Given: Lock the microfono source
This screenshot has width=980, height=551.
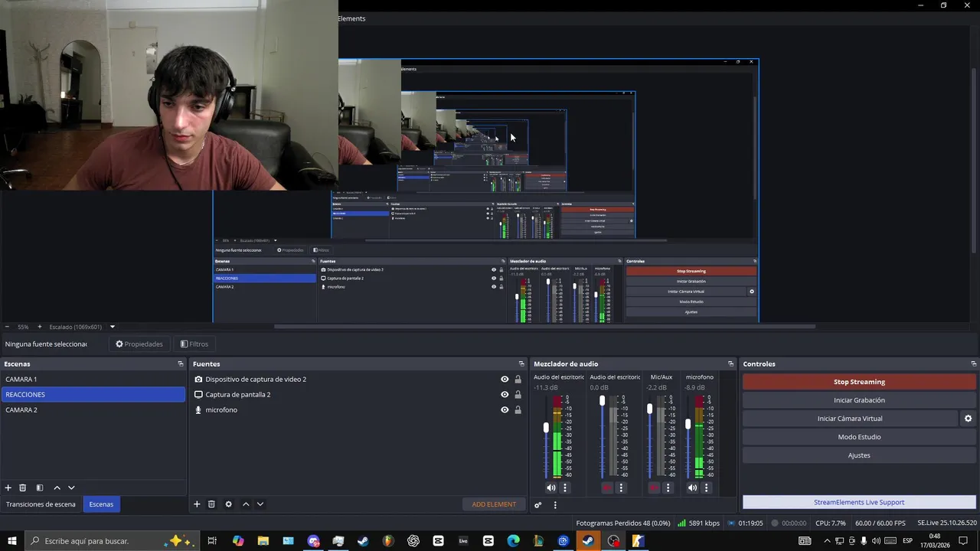Looking at the screenshot, I should [x=518, y=409].
